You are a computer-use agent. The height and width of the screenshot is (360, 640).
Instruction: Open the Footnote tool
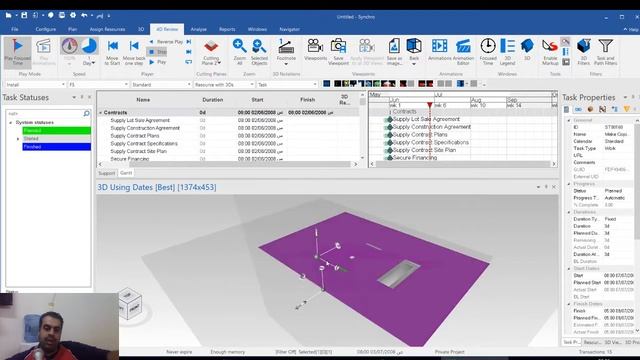[286, 53]
